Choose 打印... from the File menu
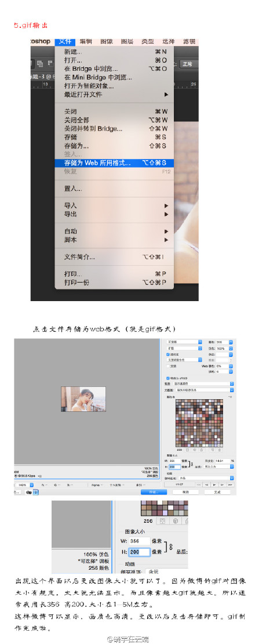Image resolution: width=255 pixels, height=644 pixels. point(114,274)
